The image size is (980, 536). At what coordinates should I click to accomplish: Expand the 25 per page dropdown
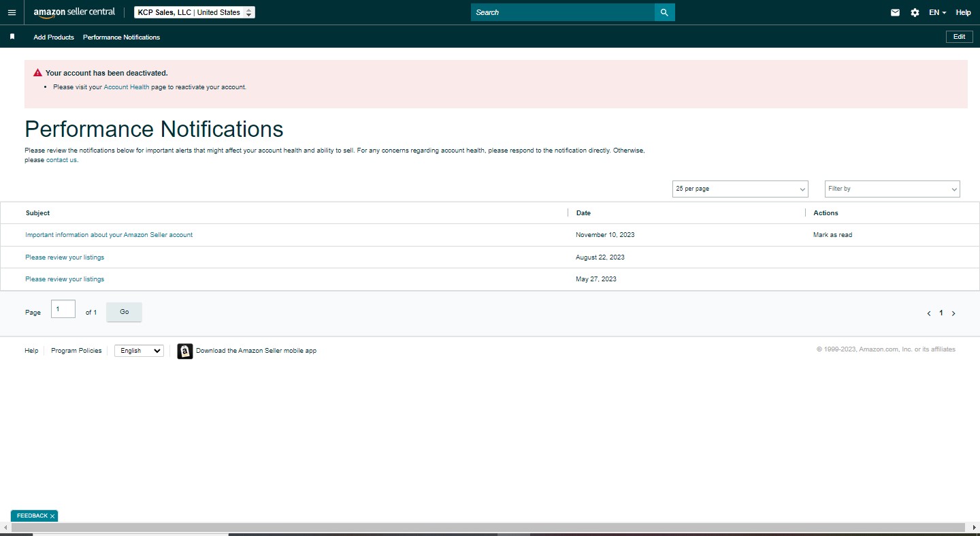coord(740,189)
